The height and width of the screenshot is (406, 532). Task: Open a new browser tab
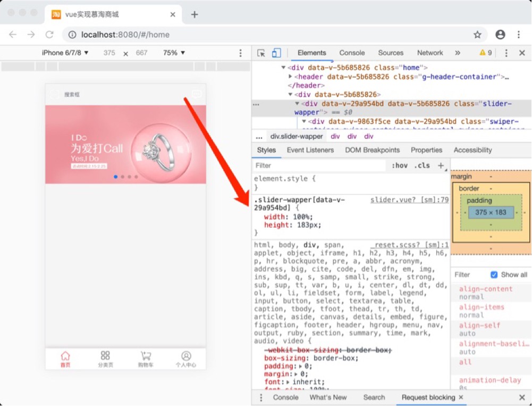point(195,14)
